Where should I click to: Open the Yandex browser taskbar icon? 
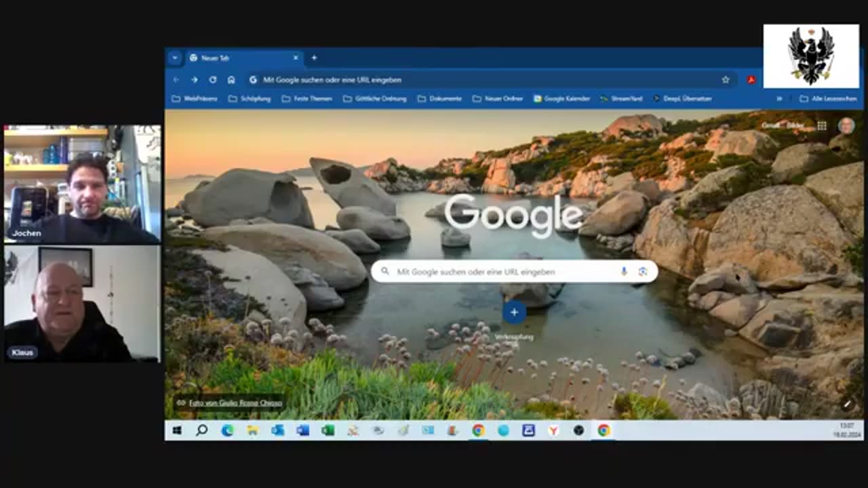click(553, 430)
